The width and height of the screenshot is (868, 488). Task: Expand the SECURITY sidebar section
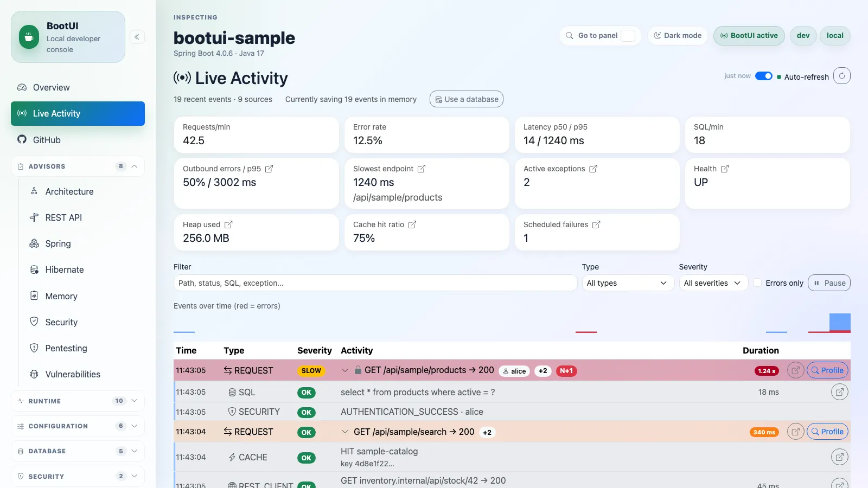coord(78,477)
